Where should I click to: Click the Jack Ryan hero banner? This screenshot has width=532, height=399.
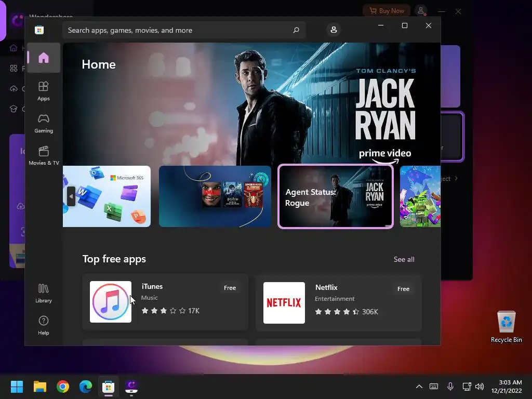tap(252, 103)
